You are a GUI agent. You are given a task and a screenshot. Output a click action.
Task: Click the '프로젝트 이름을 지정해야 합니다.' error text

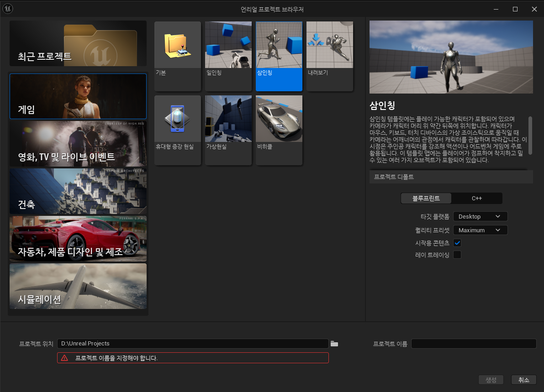tap(116, 358)
